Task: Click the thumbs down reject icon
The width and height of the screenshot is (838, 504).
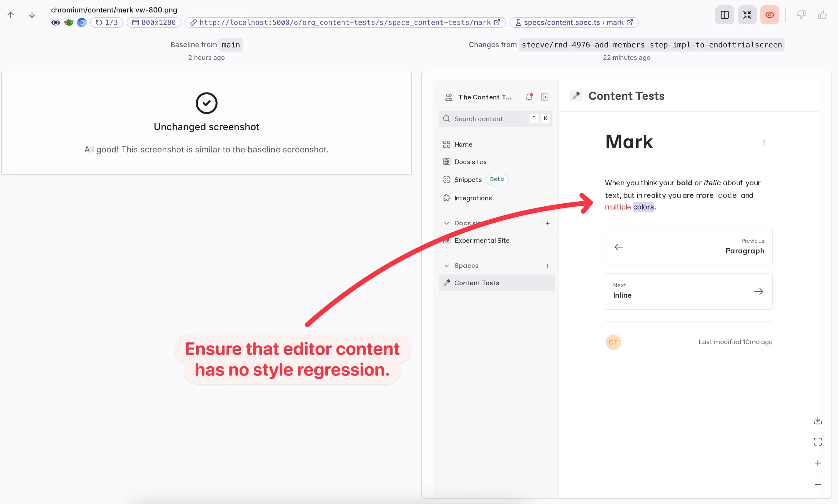Action: 801,15
